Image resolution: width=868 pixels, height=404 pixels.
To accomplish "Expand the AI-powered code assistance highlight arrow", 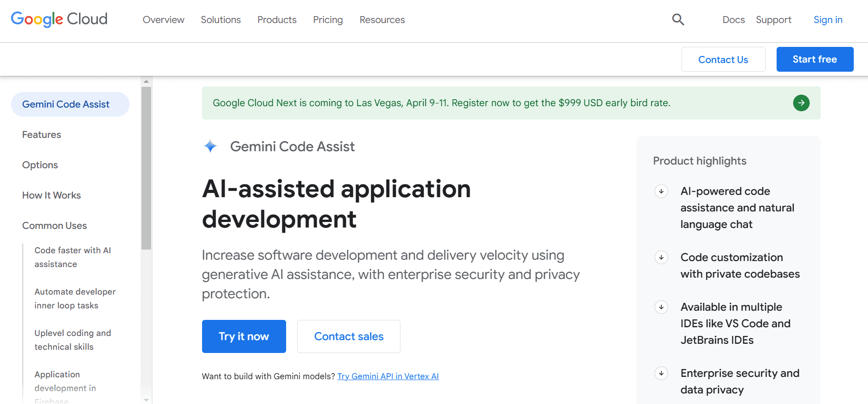I will pos(661,191).
